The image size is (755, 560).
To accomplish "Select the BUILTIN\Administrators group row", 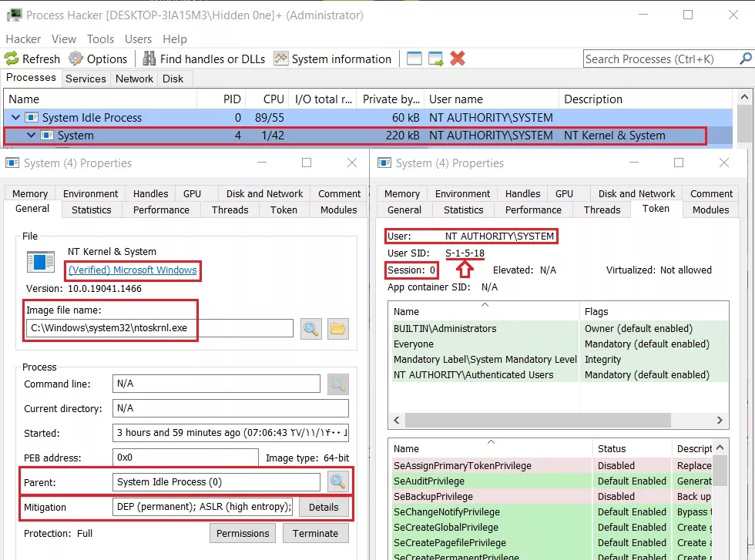I will (559, 328).
